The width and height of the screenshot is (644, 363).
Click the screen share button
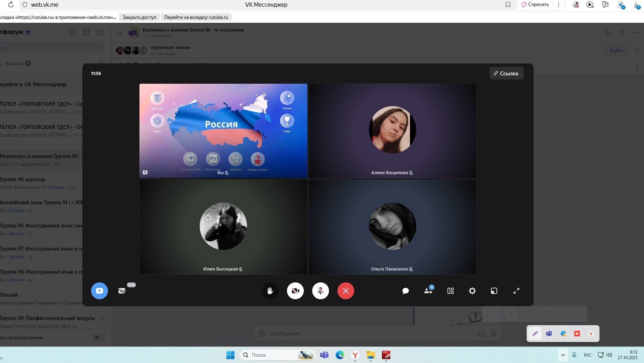coord(100,291)
